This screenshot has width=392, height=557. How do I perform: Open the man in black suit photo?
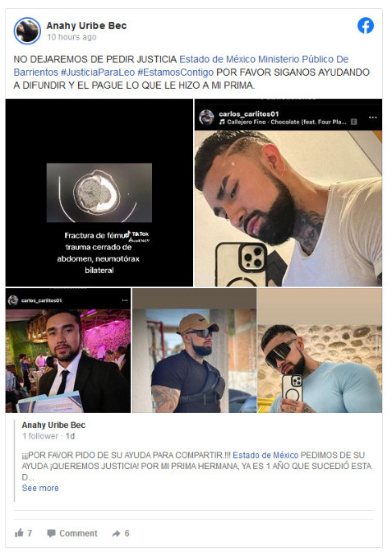(68, 350)
